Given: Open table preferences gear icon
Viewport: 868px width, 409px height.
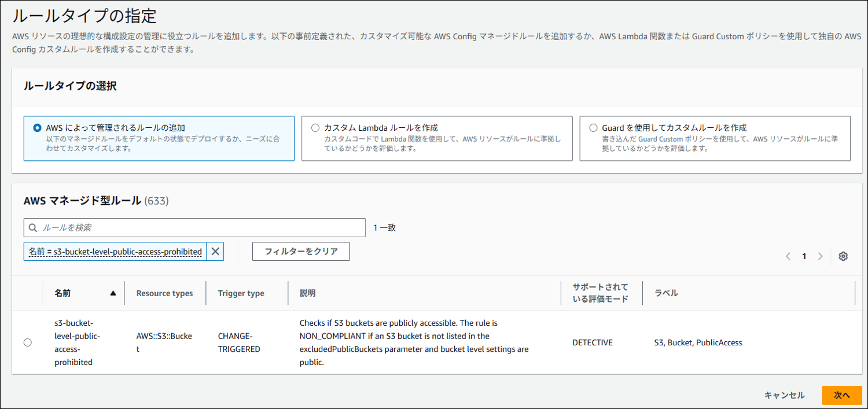Looking at the screenshot, I should pos(843,256).
